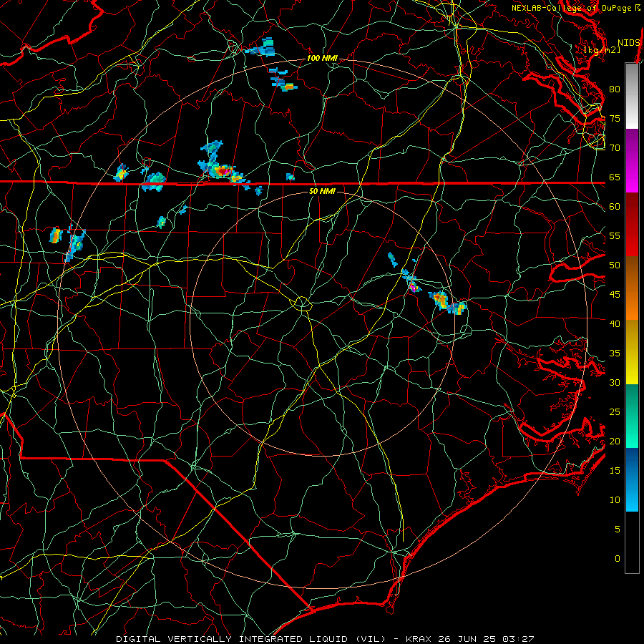Click the legend scale value 15
The image size is (644, 644).
615,471
